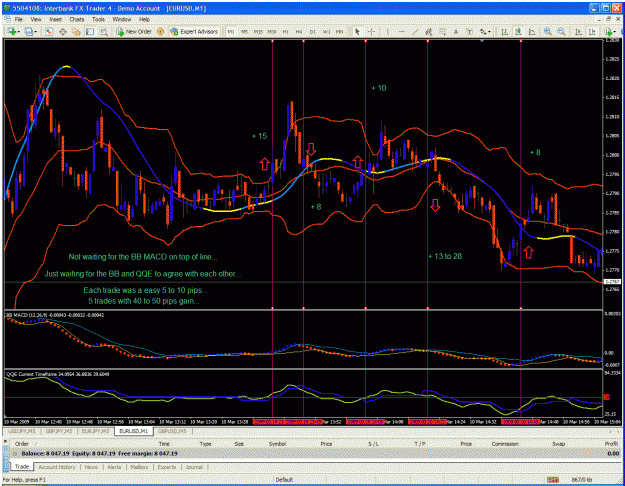
Task: Switch to GBPJPY,M5 chart tab
Action: 59,431
